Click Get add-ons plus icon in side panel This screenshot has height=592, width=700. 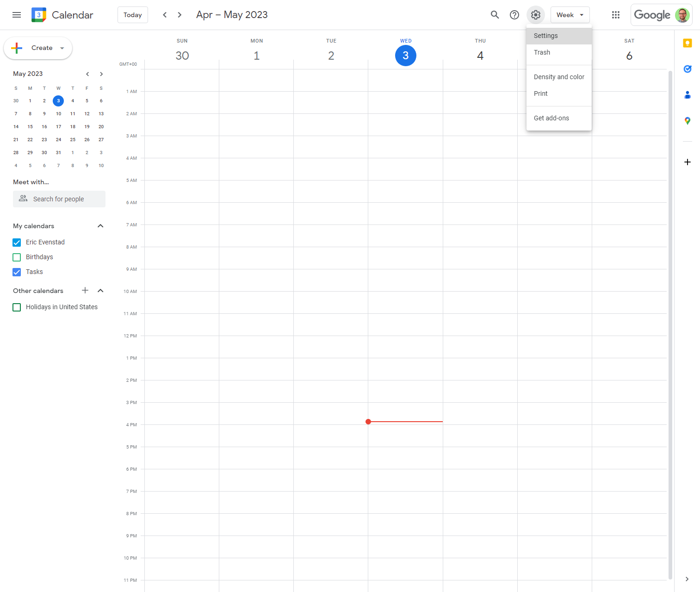point(688,162)
